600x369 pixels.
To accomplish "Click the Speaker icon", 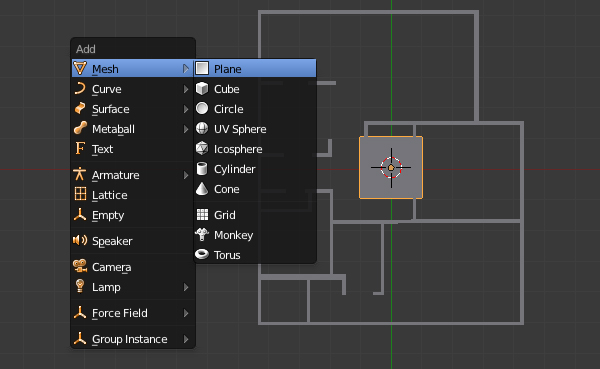I will point(80,240).
